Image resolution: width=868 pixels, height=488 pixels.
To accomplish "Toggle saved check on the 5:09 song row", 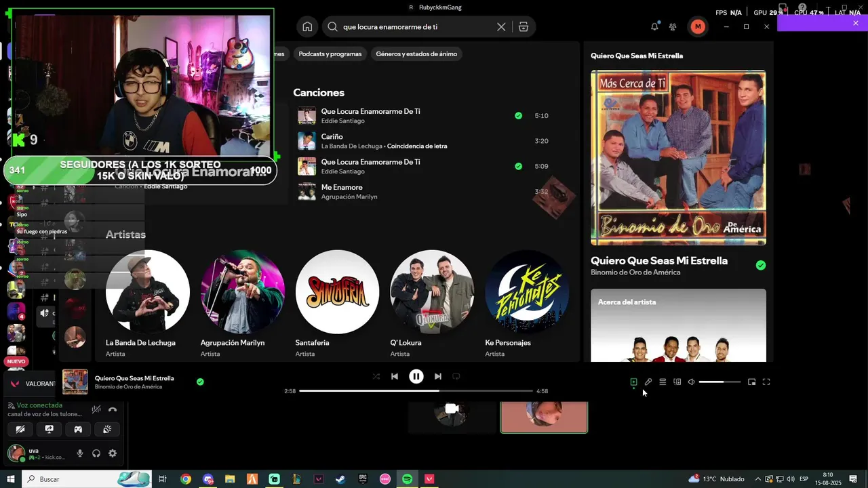I will coord(518,166).
